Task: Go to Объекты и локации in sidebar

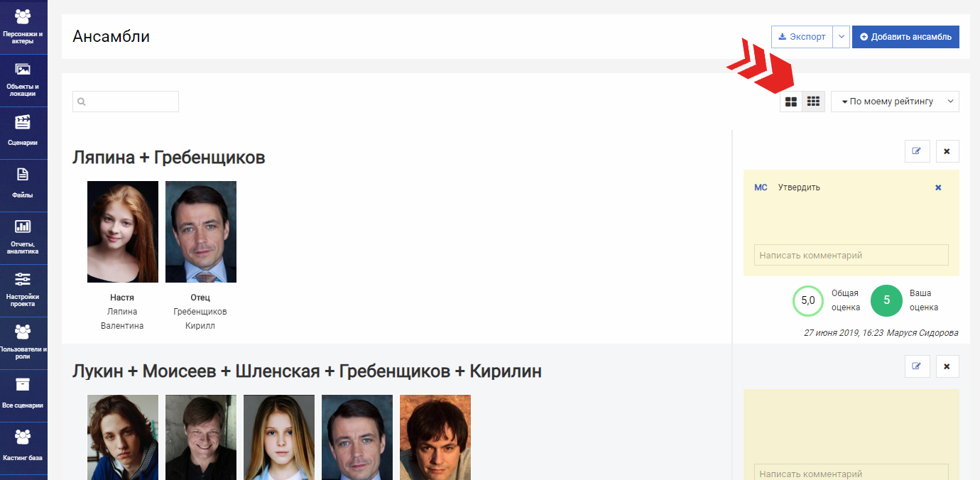Action: tap(23, 80)
